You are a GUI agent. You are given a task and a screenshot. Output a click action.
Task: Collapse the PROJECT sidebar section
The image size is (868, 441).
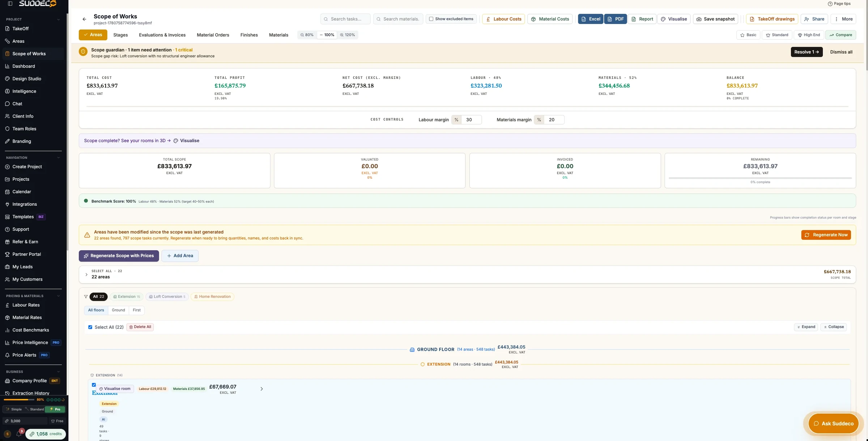[59, 20]
